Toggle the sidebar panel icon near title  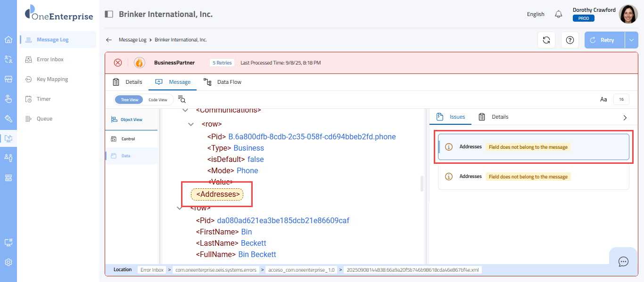[x=109, y=14]
